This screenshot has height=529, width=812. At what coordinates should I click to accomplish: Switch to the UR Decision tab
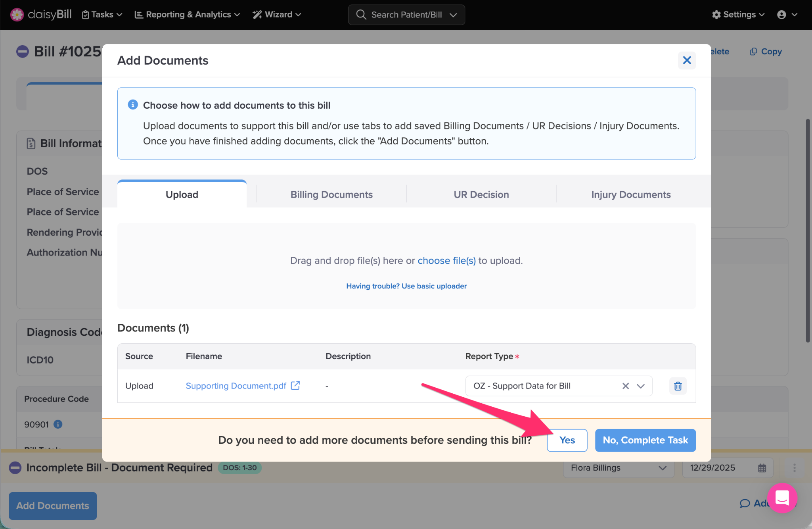pos(481,194)
